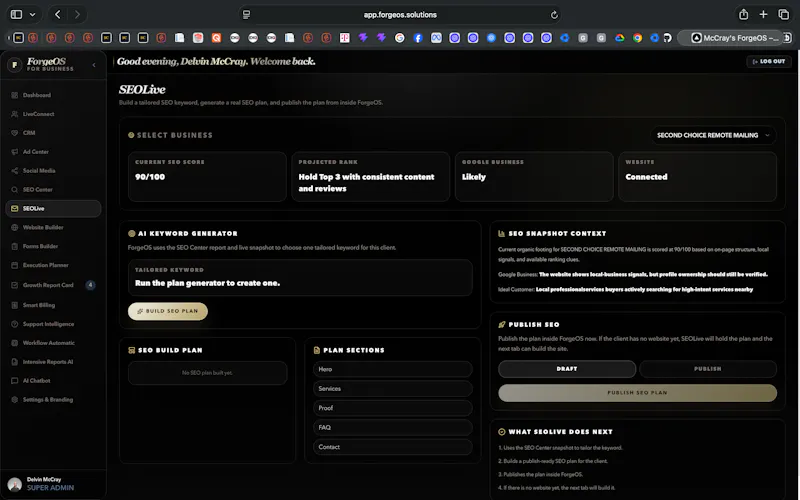
Task: Click the Social Media share icon
Action: (14, 170)
